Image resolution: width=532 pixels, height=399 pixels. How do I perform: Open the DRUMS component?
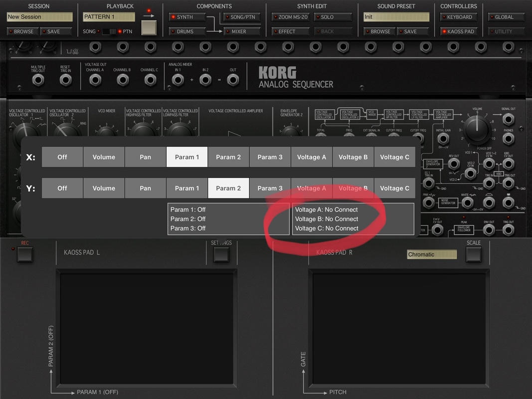(187, 31)
